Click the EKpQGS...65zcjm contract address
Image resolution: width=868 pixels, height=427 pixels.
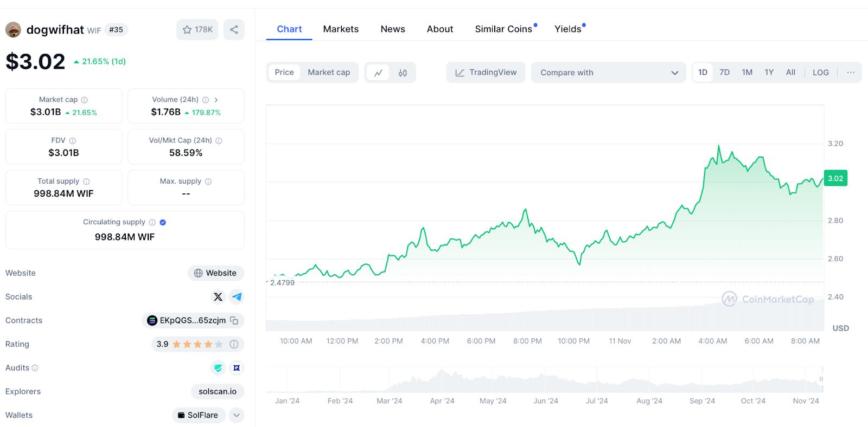coord(193,320)
